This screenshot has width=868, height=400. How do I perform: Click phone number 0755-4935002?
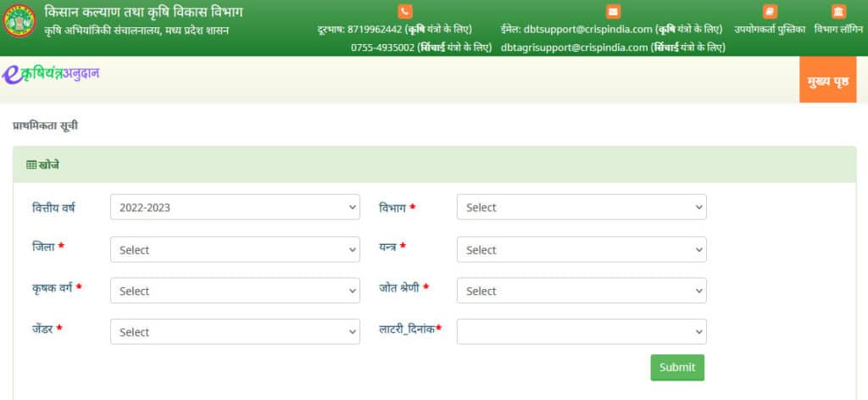[x=382, y=48]
